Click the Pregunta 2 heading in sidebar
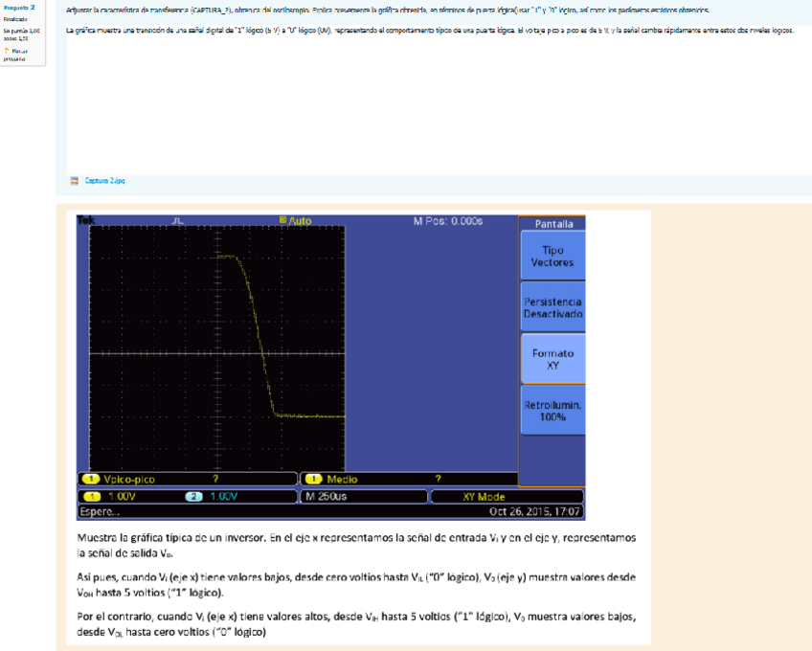Viewport: 812px width, 651px height. 19,8
